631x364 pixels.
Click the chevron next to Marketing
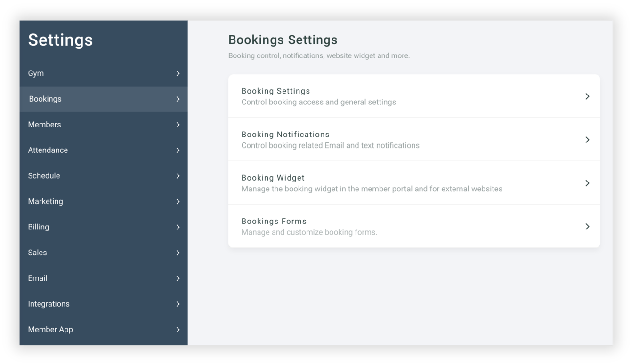click(x=178, y=202)
